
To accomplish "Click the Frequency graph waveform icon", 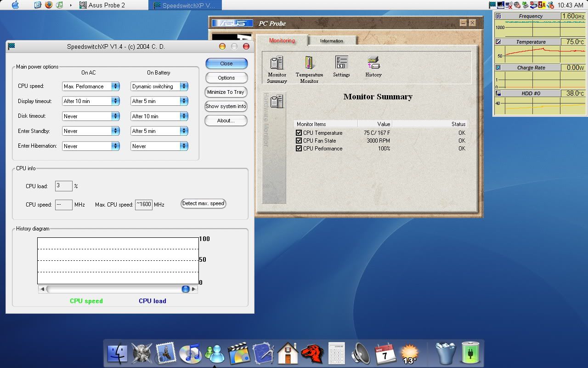I will [x=498, y=16].
